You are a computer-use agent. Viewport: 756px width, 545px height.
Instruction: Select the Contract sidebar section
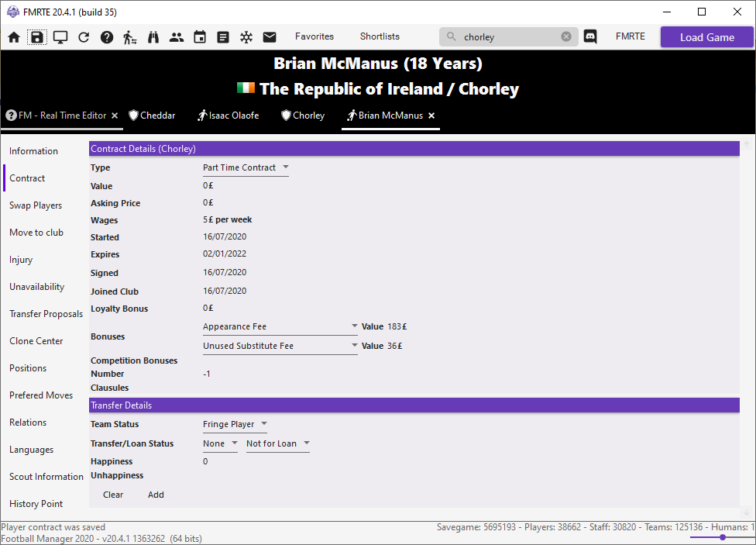pyautogui.click(x=27, y=178)
